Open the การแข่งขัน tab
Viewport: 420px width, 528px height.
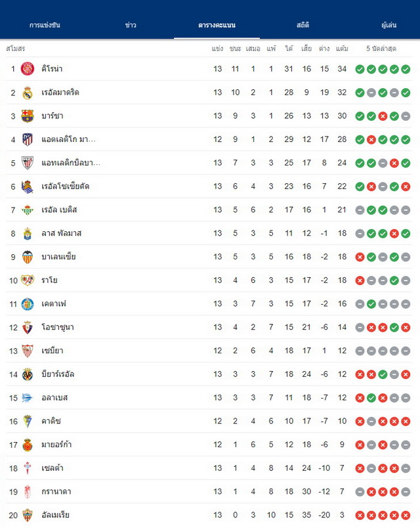(x=45, y=25)
